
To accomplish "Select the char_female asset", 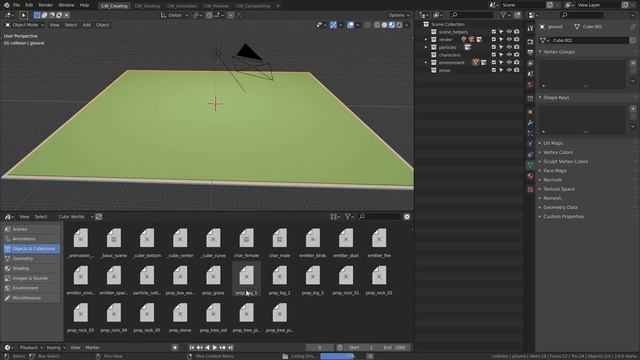I will 247,242.
